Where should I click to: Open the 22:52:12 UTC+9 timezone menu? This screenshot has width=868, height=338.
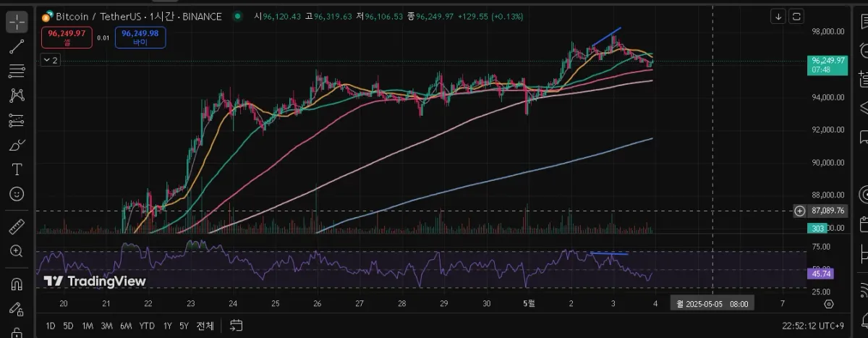coord(812,326)
